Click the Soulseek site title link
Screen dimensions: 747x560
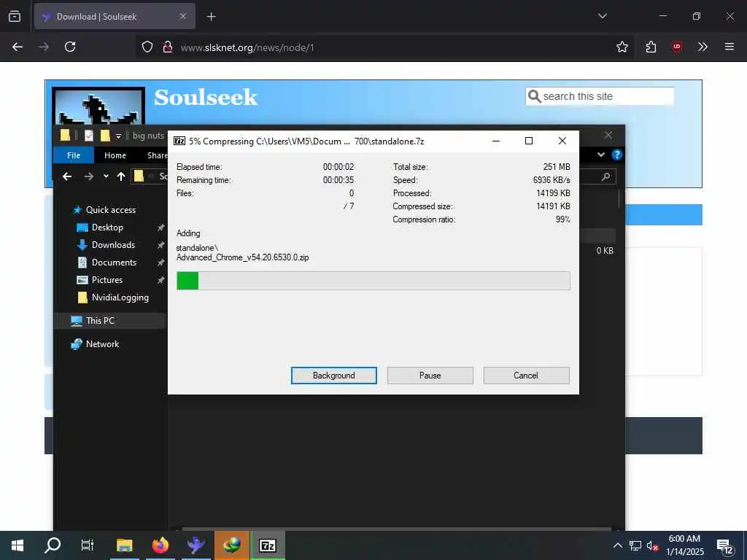pyautogui.click(x=205, y=97)
